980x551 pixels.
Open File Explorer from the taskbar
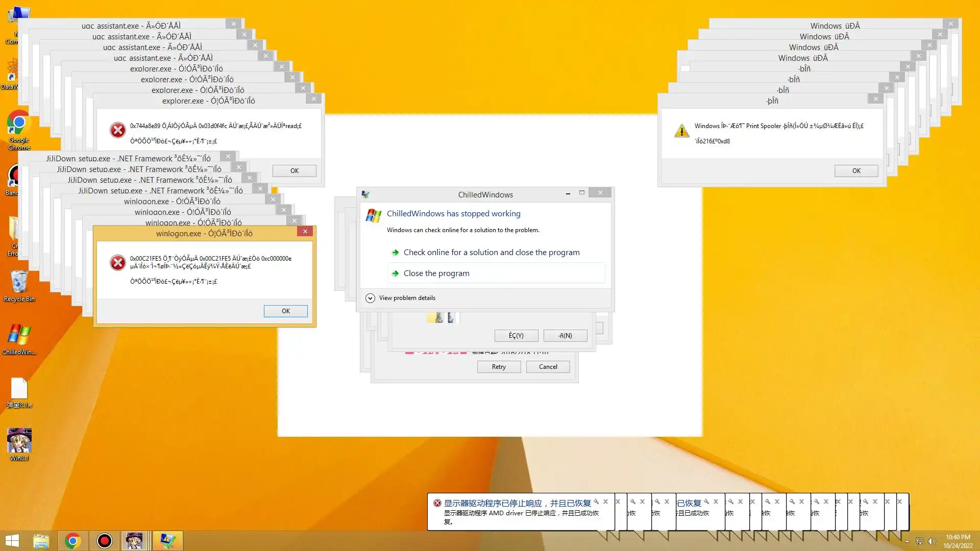point(41,541)
